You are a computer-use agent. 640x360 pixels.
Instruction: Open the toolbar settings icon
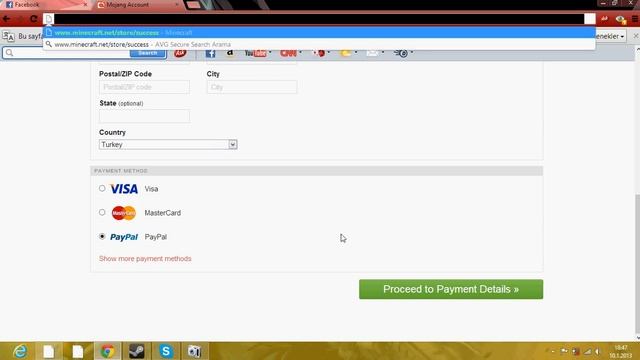(401, 53)
